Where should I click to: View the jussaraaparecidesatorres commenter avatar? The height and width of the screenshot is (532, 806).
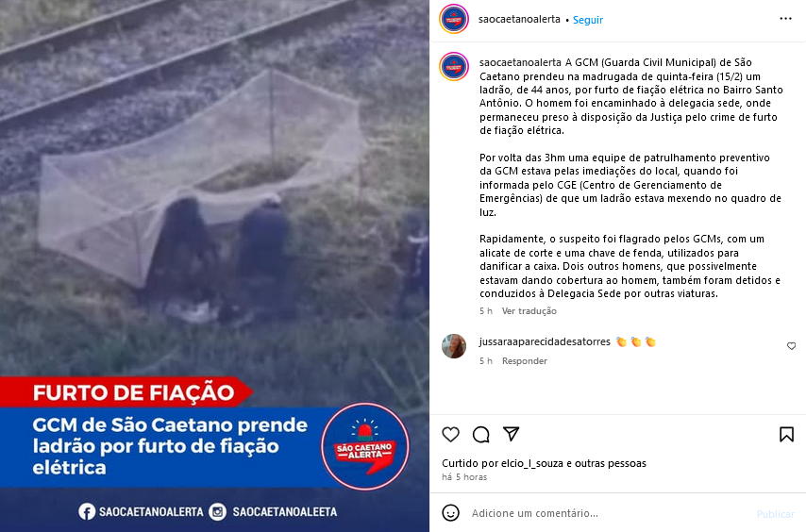point(454,346)
